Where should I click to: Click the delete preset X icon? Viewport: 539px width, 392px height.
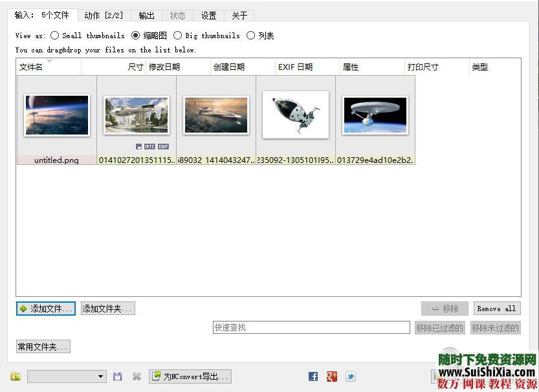coord(137,376)
